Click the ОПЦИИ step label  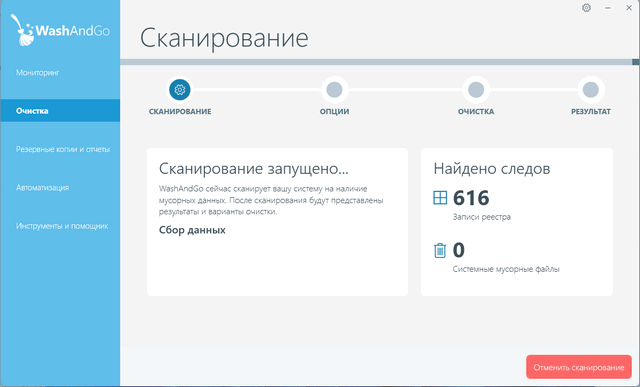point(334,111)
